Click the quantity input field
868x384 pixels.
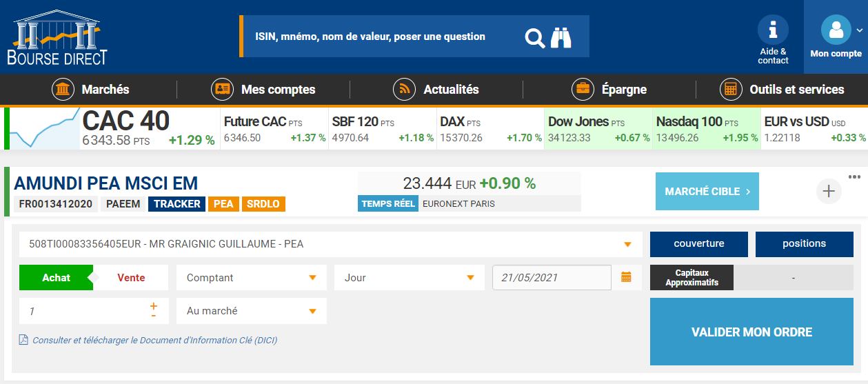click(x=83, y=311)
